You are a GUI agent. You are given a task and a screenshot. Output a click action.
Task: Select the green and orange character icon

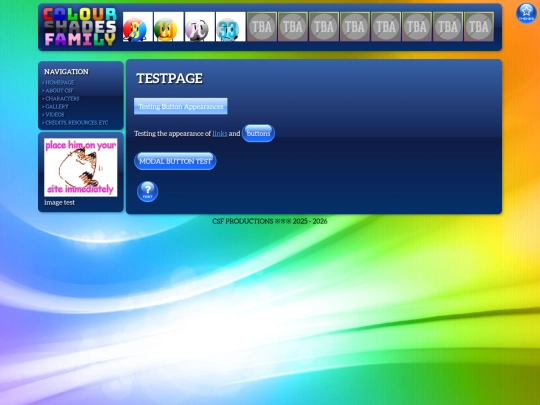click(x=168, y=27)
